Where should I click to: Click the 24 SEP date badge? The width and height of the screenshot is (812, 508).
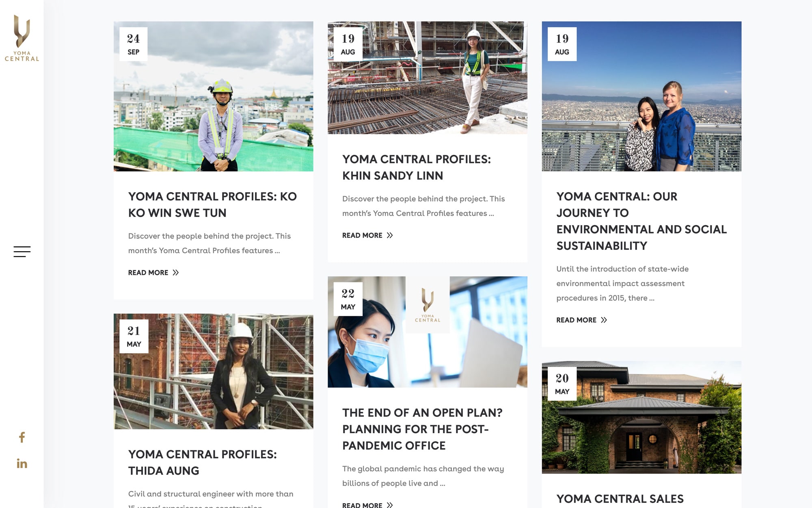point(134,44)
